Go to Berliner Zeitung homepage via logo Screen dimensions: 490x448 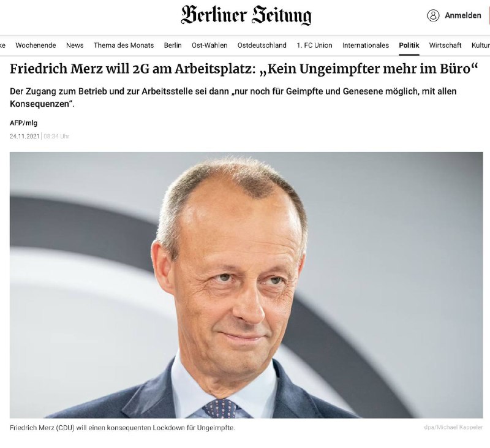point(246,15)
